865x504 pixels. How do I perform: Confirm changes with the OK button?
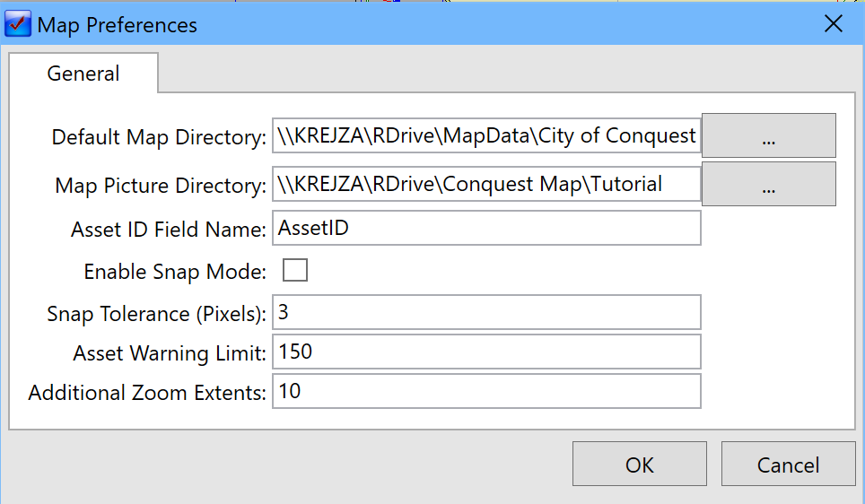click(x=640, y=464)
